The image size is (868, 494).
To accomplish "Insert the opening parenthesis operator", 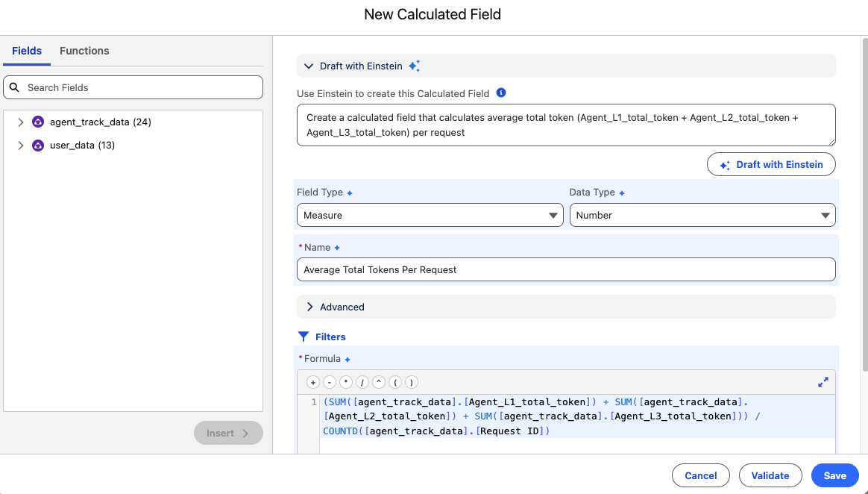I will 394,382.
